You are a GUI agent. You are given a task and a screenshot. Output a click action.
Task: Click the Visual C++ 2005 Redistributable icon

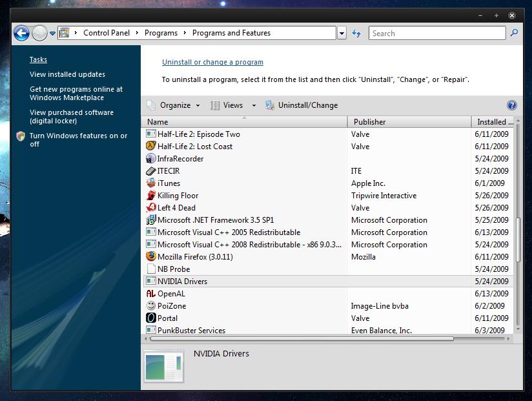(151, 232)
